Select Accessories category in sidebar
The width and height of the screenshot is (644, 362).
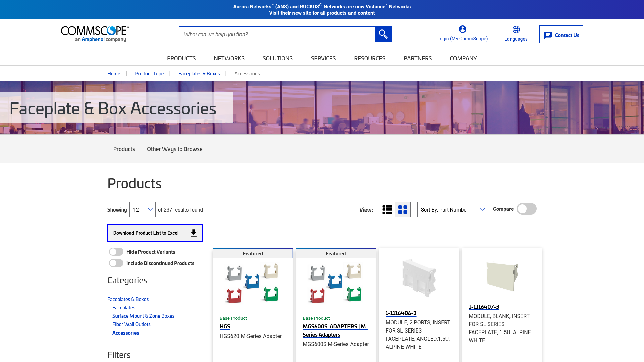pyautogui.click(x=125, y=333)
